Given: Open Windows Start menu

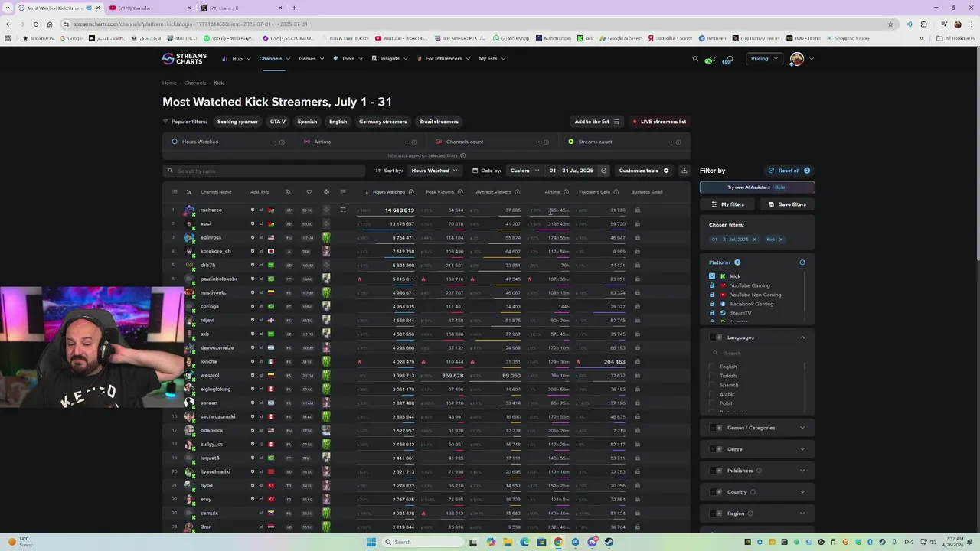Looking at the screenshot, I should 371,542.
